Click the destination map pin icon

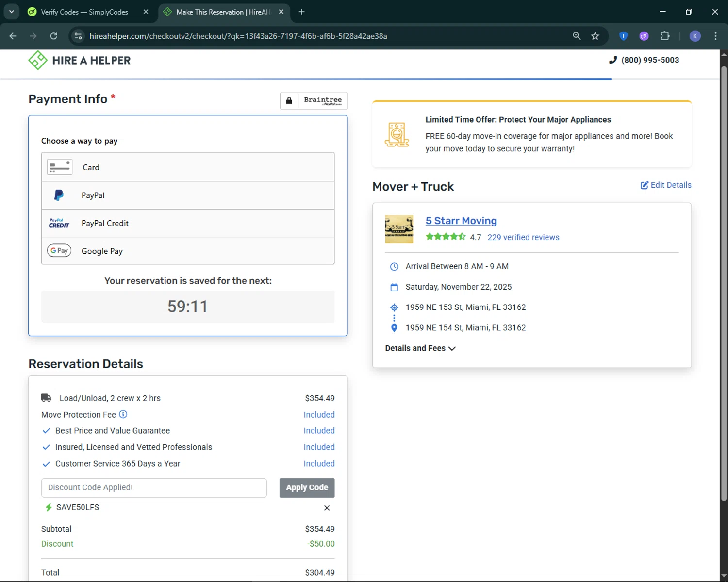[394, 328]
